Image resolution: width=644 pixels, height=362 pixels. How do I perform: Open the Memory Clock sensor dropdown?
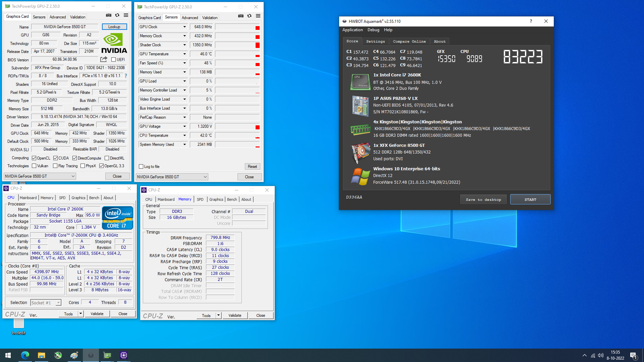pyautogui.click(x=184, y=36)
